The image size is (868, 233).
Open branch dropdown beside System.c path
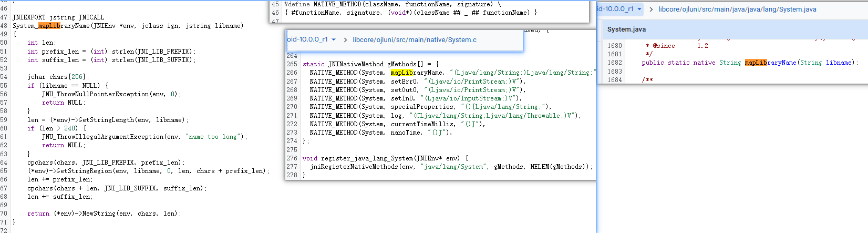point(333,40)
